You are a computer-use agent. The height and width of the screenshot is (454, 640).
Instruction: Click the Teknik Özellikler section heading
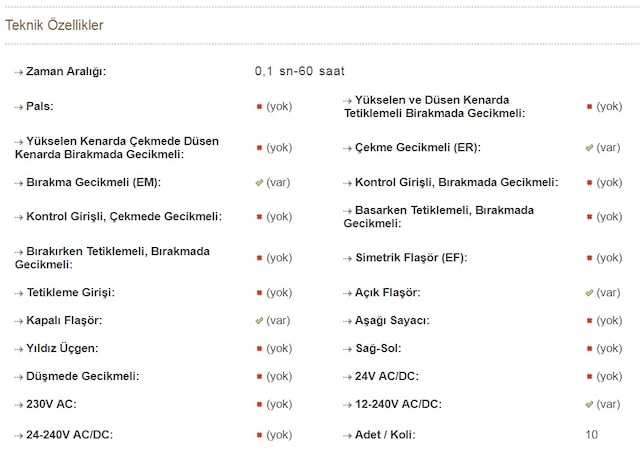click(x=54, y=25)
